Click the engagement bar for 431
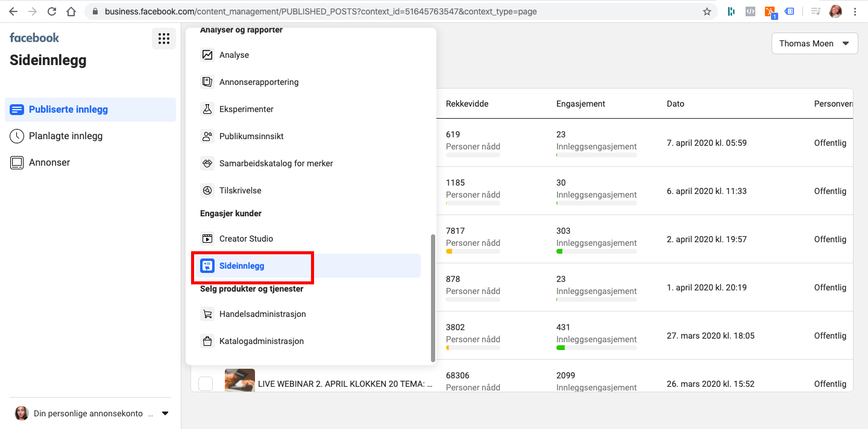This screenshot has height=429, width=868. click(x=597, y=348)
